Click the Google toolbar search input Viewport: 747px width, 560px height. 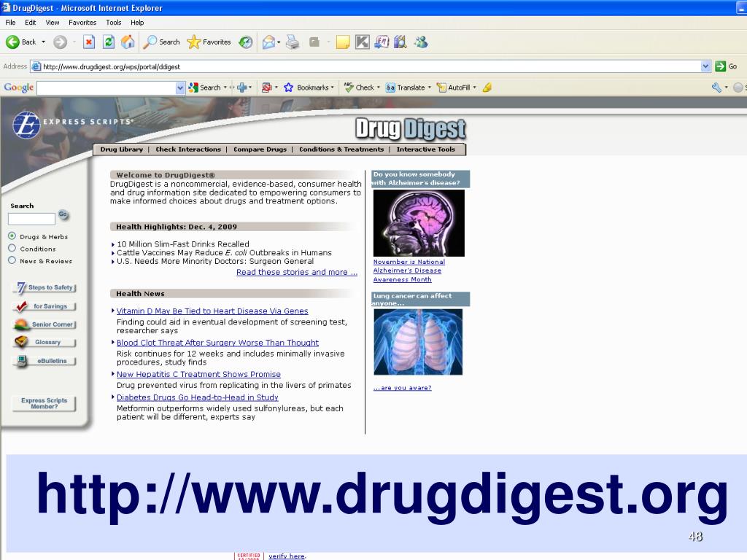107,87
